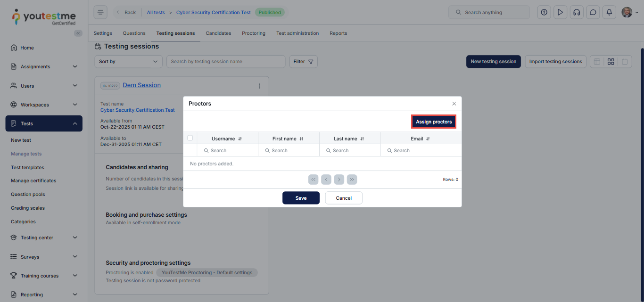
Task: Sort proctors by Email column
Action: click(x=428, y=139)
